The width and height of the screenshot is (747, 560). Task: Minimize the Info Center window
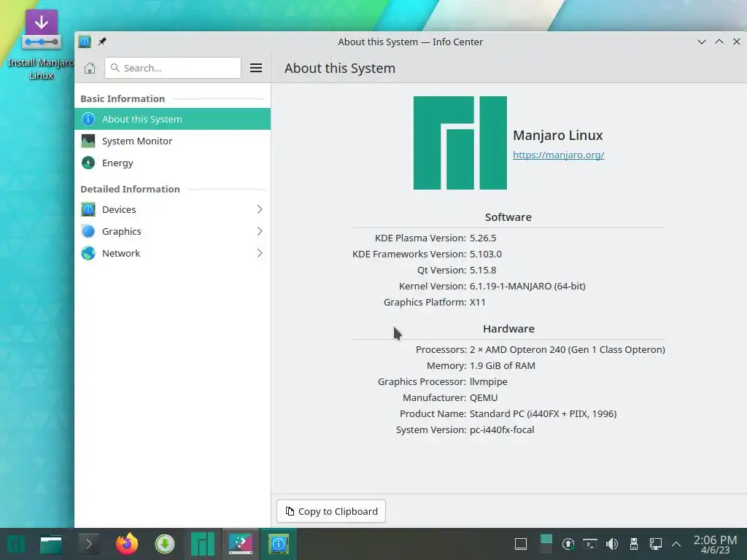(701, 42)
